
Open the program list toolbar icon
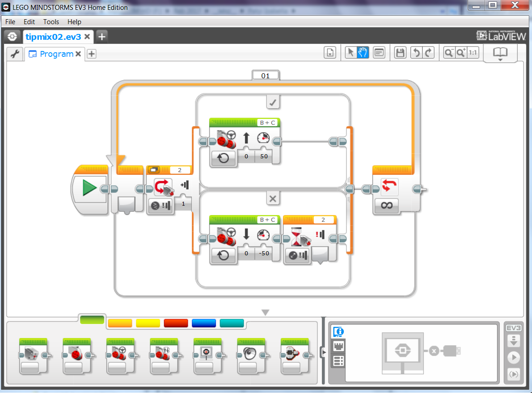point(330,53)
